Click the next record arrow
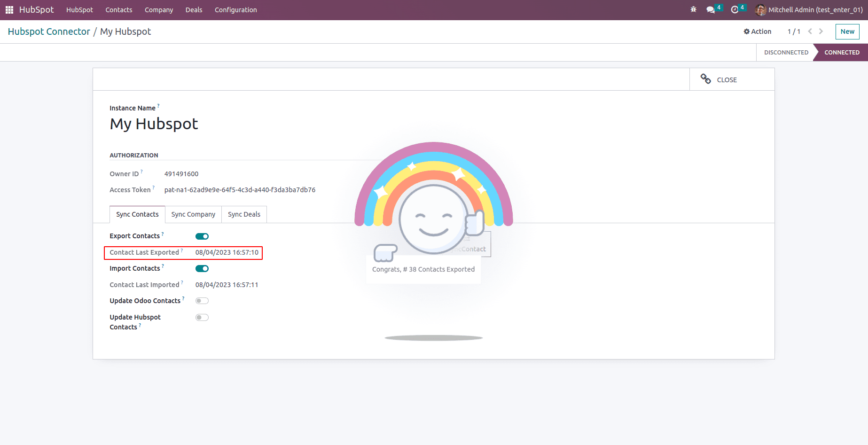 tap(821, 31)
